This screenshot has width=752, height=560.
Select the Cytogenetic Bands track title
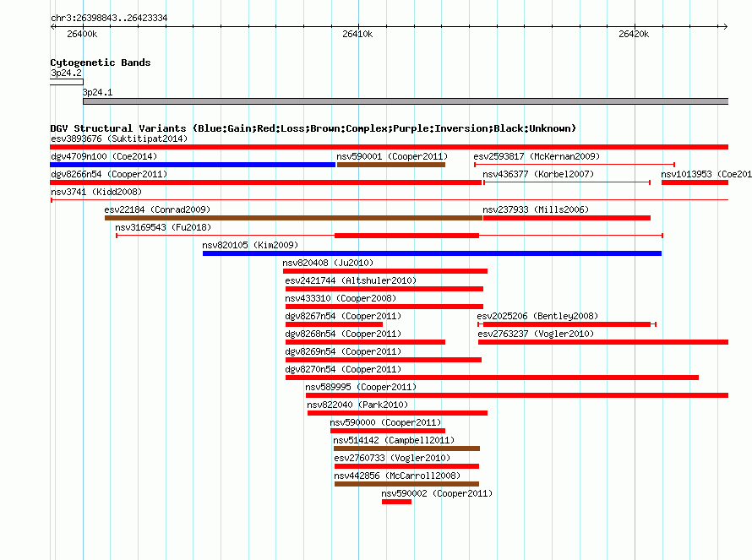click(x=101, y=63)
